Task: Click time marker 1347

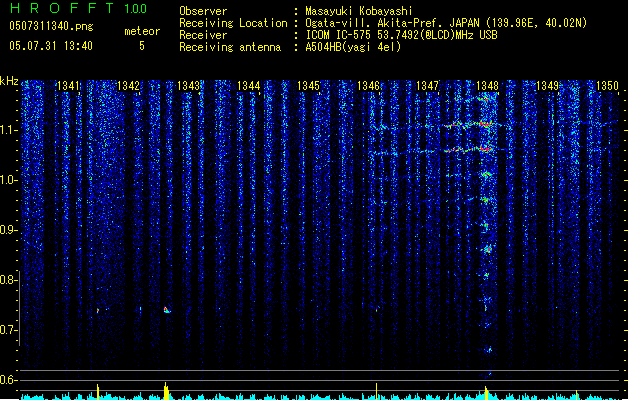Action: [427, 86]
